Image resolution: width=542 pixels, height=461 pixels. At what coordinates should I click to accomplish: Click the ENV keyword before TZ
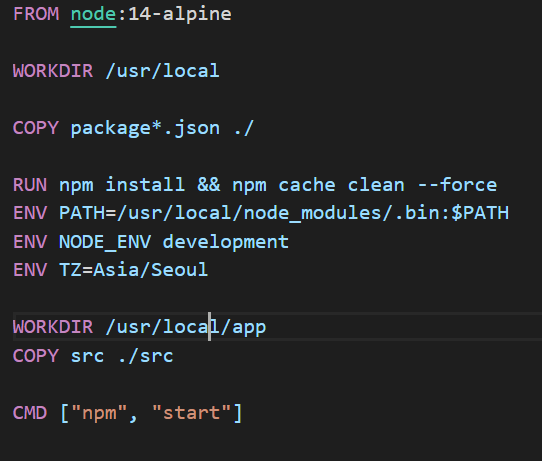coord(30,270)
